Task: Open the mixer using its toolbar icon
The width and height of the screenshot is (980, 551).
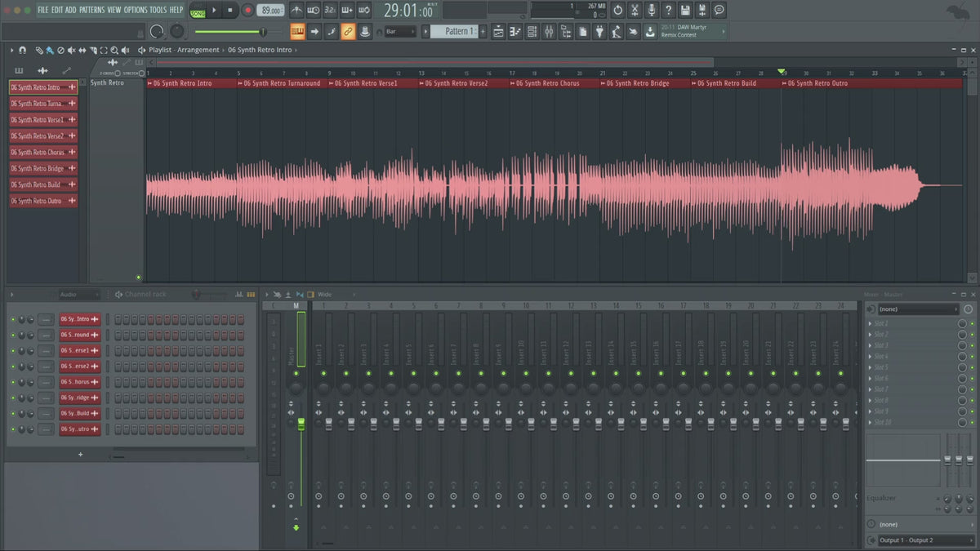Action: pyautogui.click(x=548, y=32)
